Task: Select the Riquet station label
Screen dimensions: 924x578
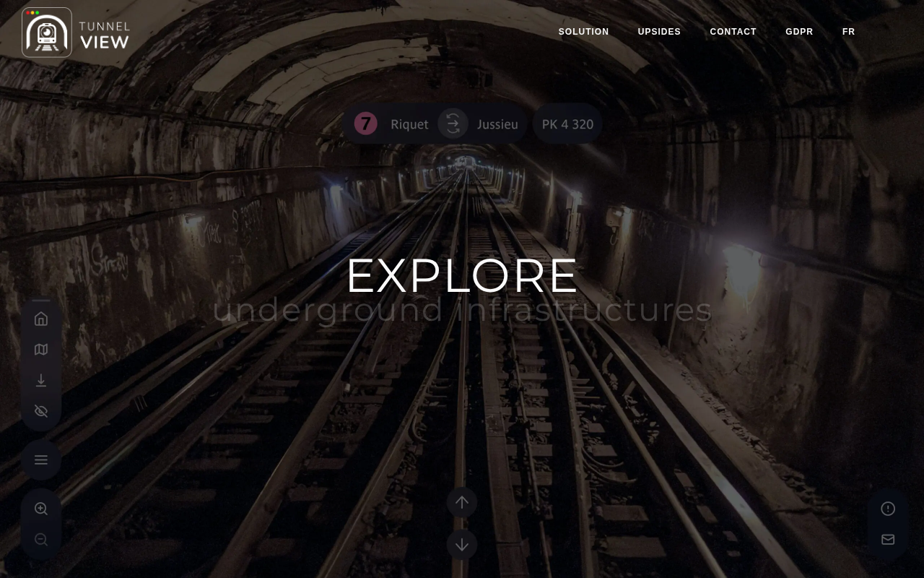Action: [x=409, y=124]
